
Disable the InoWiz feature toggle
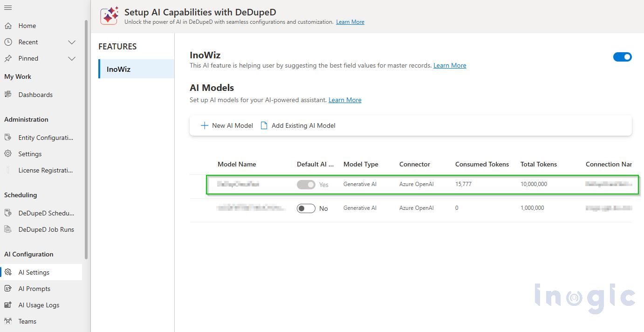point(622,57)
